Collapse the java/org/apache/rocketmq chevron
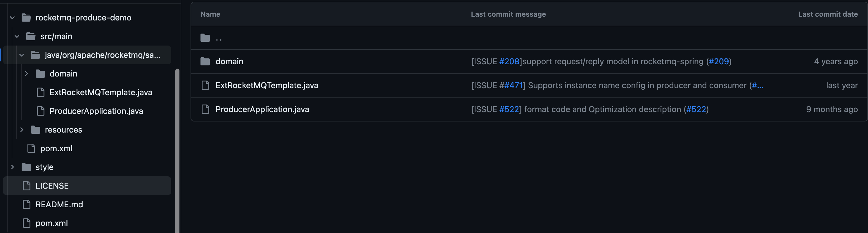Image resolution: width=868 pixels, height=233 pixels. click(22, 55)
